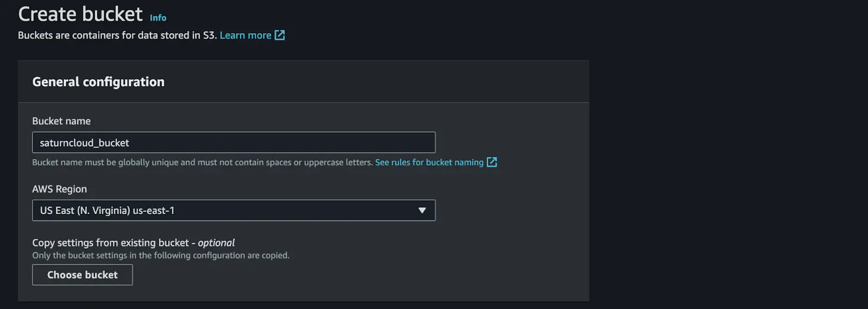The image size is (868, 309).
Task: Click external-link icon next to Learn more
Action: (x=280, y=35)
